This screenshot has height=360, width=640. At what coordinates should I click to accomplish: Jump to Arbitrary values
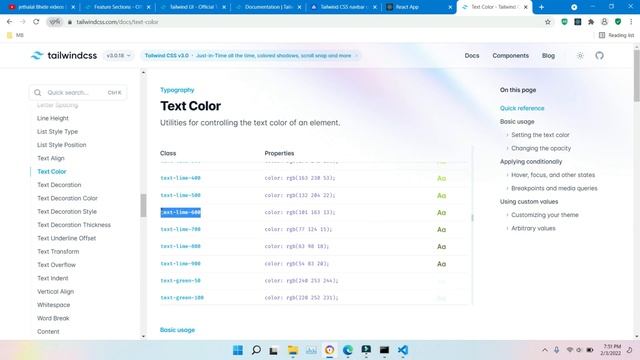[533, 228]
